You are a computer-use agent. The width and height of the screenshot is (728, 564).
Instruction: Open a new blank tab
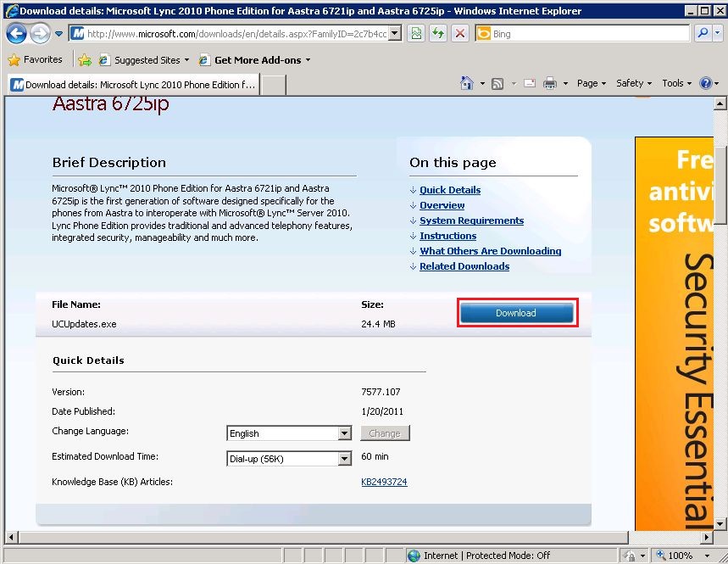click(274, 85)
